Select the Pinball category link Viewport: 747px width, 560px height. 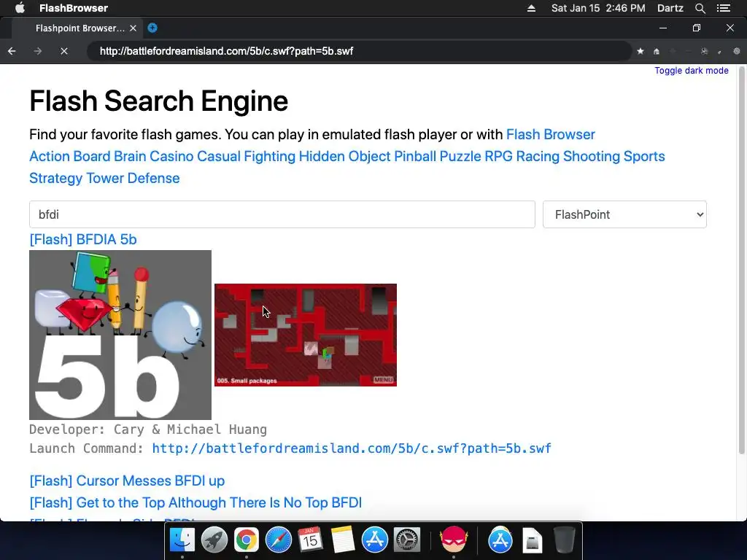pos(415,156)
